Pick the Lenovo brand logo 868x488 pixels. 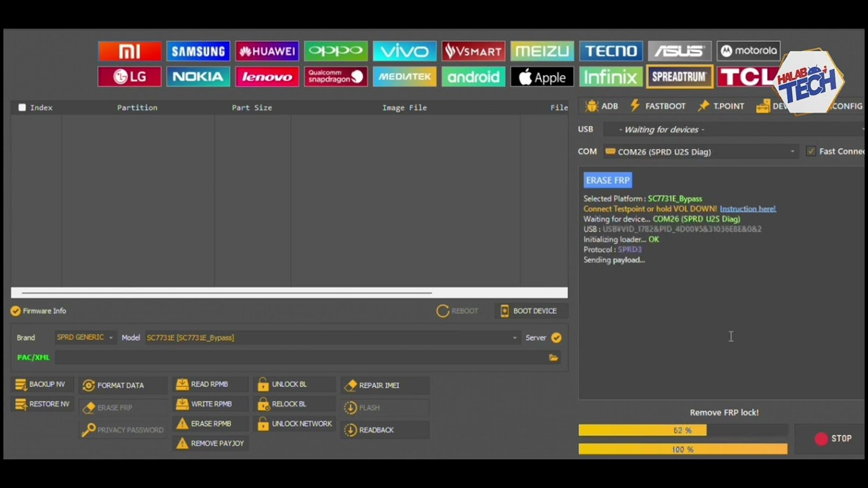coord(267,77)
